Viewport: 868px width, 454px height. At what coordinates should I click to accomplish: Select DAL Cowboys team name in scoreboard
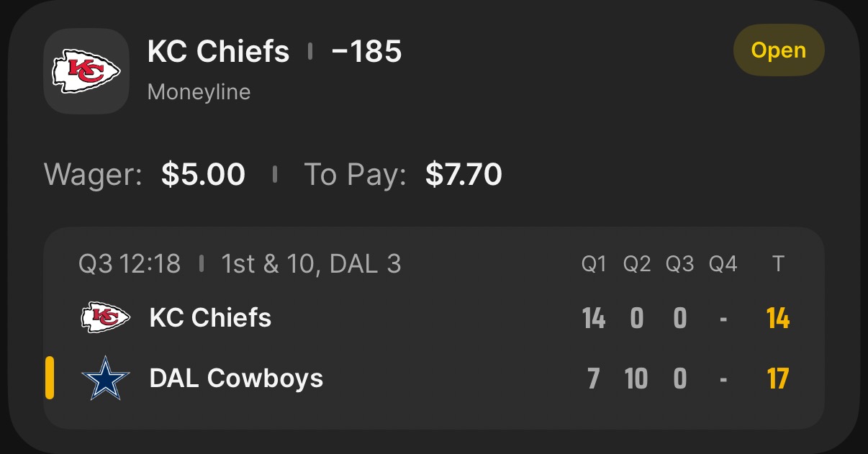[x=236, y=378]
